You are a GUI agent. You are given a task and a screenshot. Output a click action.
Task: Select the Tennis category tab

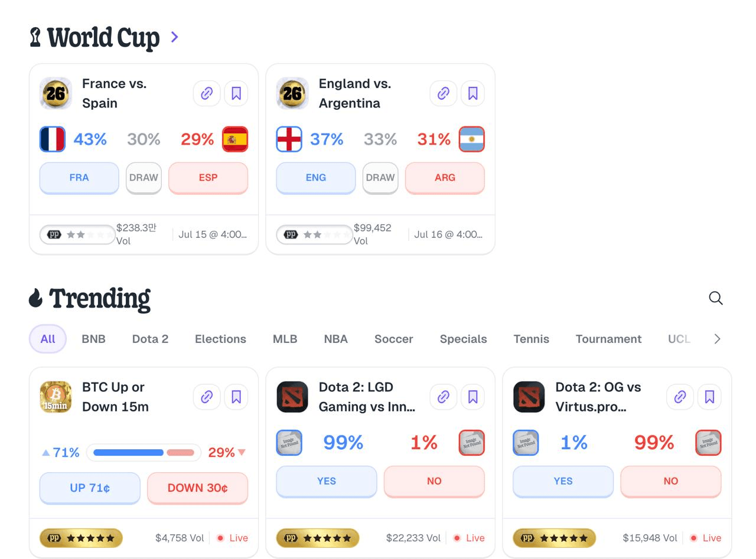pos(532,339)
